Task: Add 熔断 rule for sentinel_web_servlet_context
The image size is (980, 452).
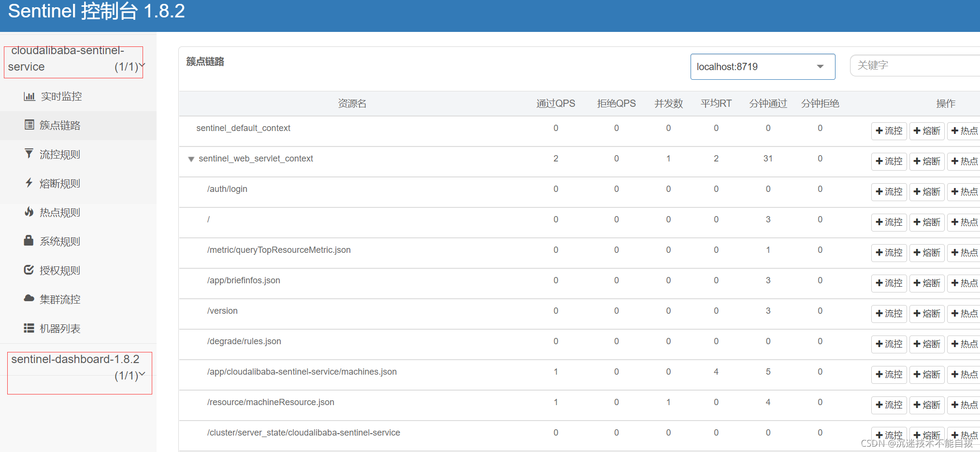Action: point(926,161)
